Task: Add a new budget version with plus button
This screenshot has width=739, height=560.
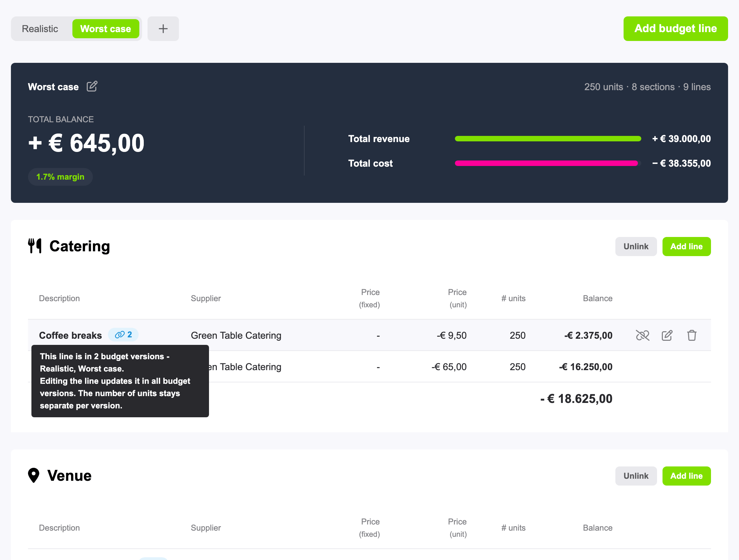Action: click(163, 29)
